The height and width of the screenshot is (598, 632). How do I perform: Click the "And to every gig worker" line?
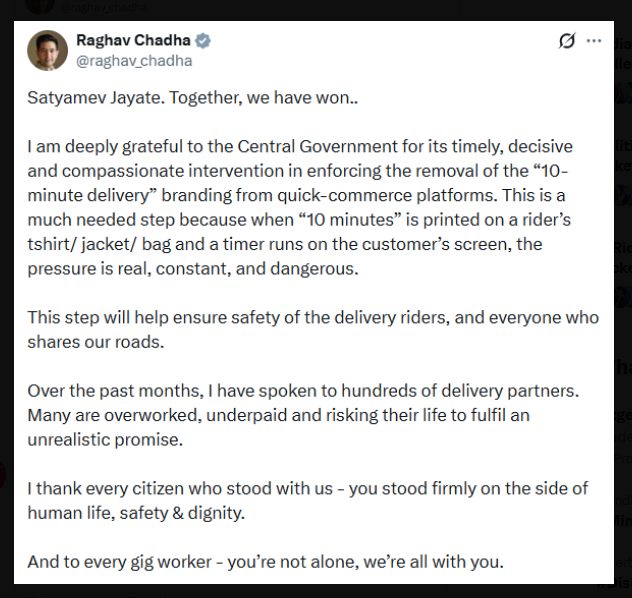tap(265, 561)
